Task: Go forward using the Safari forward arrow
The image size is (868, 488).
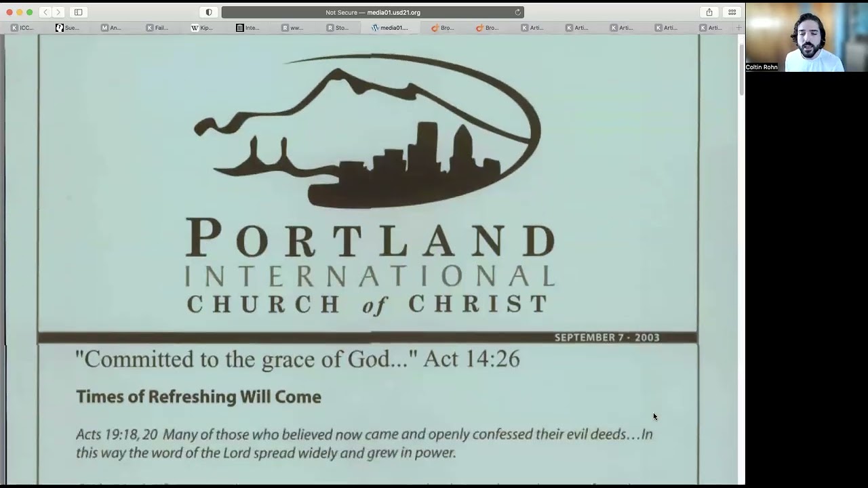Action: point(58,12)
